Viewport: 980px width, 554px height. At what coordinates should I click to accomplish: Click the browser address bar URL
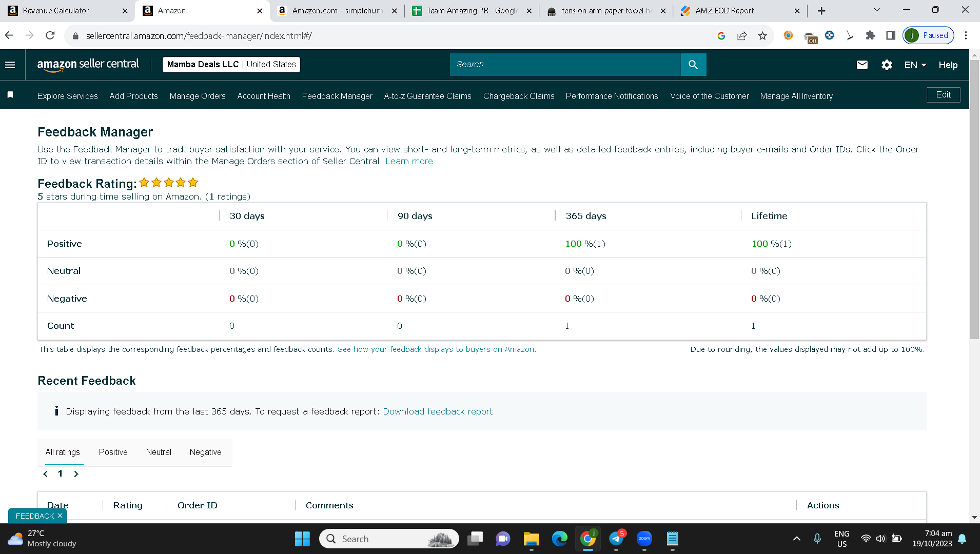(199, 36)
